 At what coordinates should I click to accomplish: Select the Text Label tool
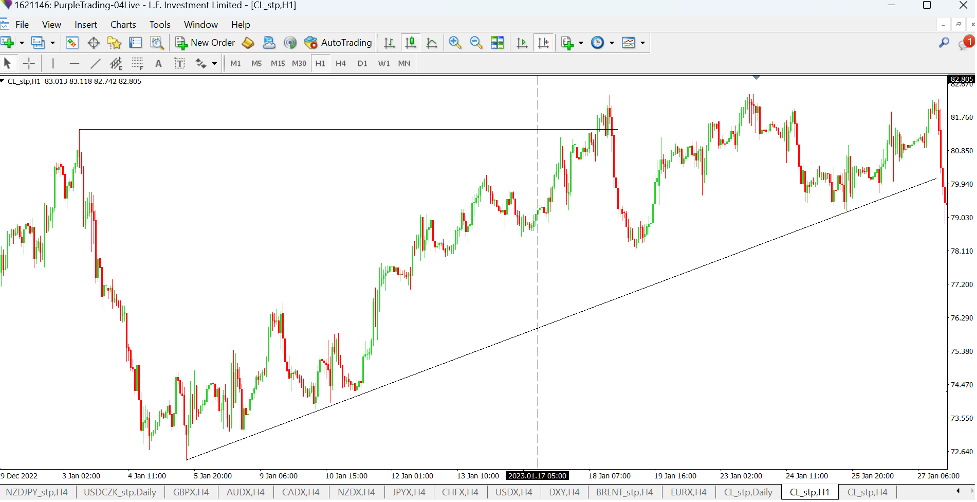point(179,63)
